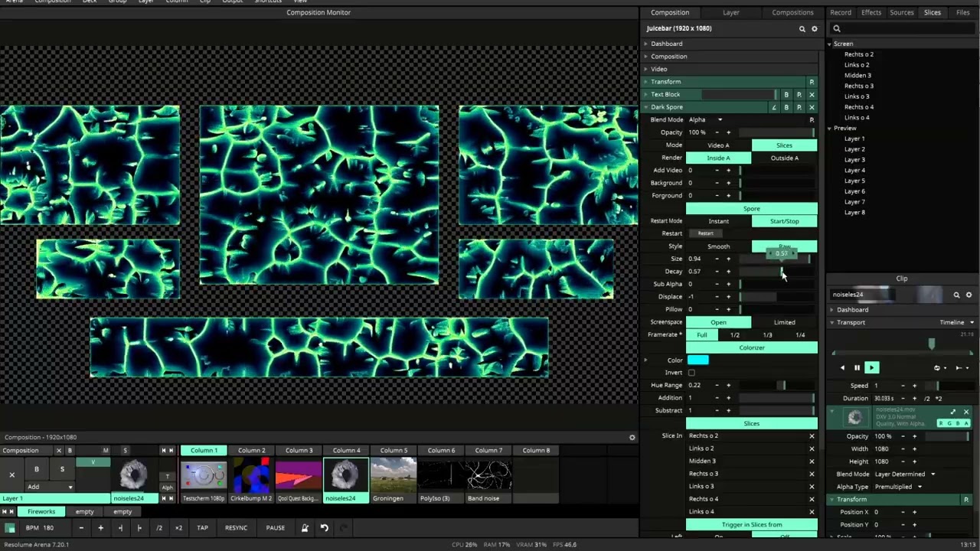Click the undo arrow in the bottom toolbar

325,527
